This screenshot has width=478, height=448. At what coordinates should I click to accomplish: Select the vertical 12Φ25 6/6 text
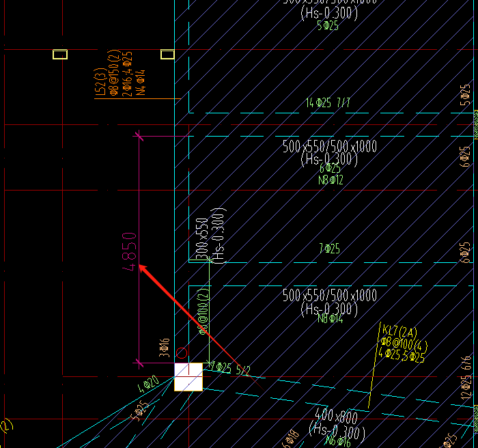[466, 378]
